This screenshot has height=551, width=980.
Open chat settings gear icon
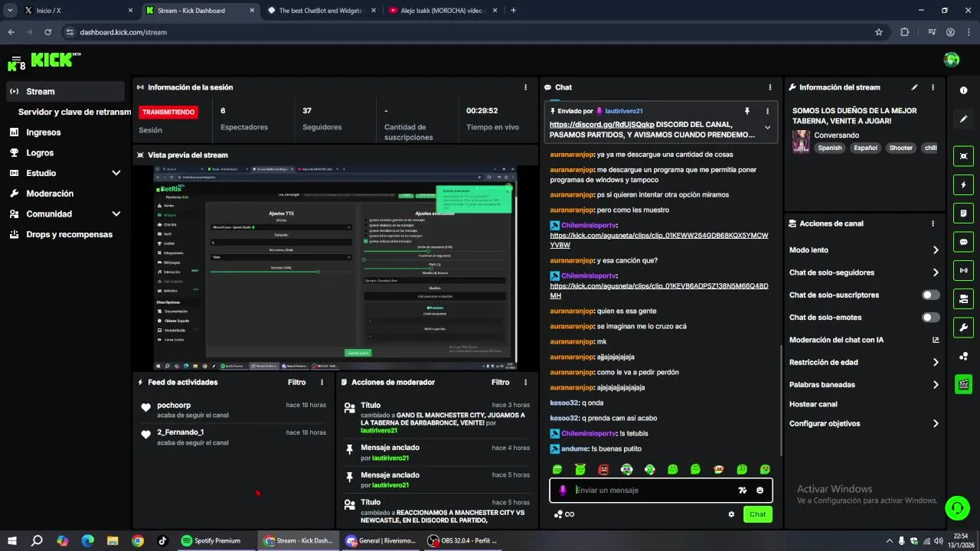[731, 514]
